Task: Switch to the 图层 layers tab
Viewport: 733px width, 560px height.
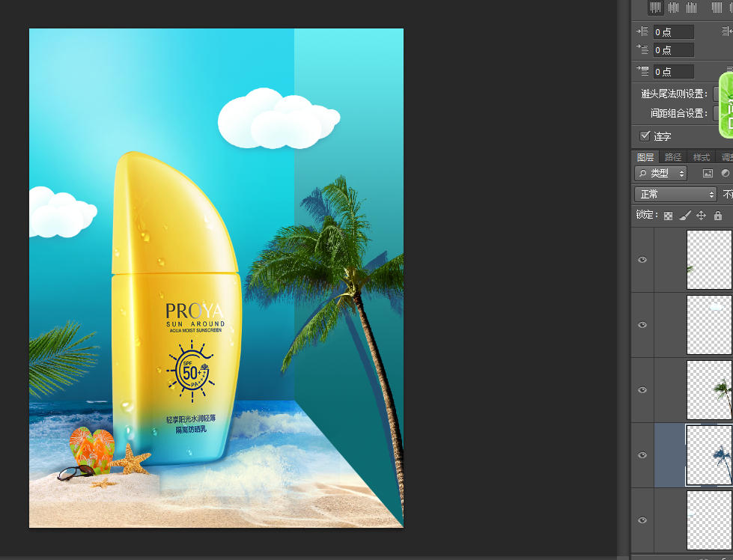Action: click(x=645, y=157)
